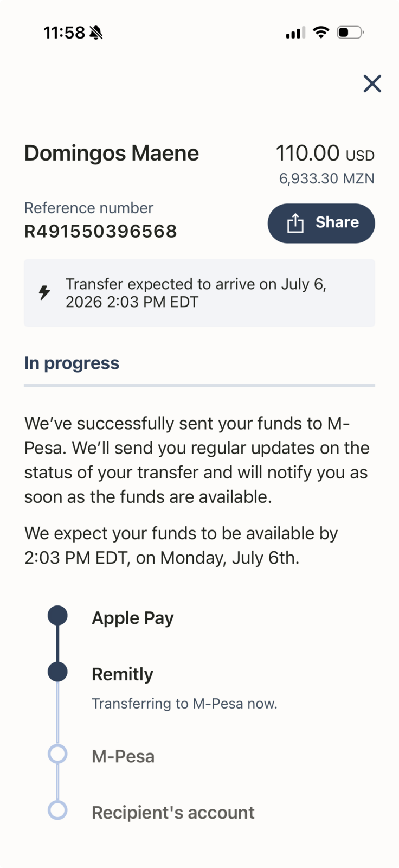Tap the Remitly step label
Image resolution: width=399 pixels, height=868 pixels.
(x=123, y=674)
